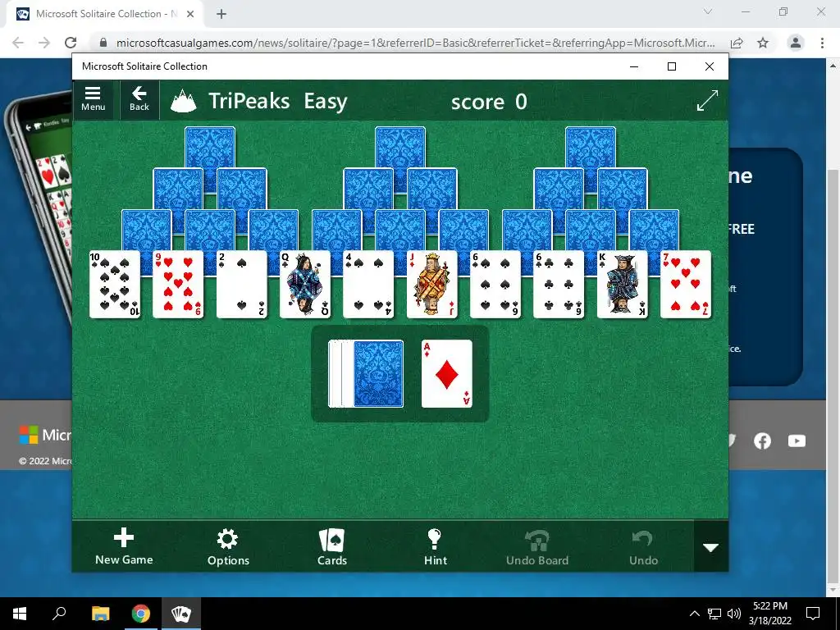Viewport: 840px width, 630px height.
Task: Show hidden system tray icons
Action: (694, 614)
